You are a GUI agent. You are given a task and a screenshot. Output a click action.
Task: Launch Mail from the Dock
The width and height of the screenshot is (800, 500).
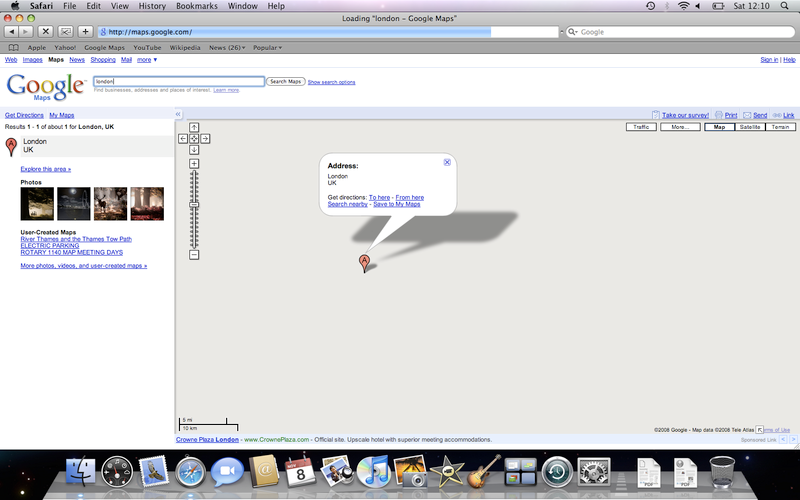tap(154, 471)
